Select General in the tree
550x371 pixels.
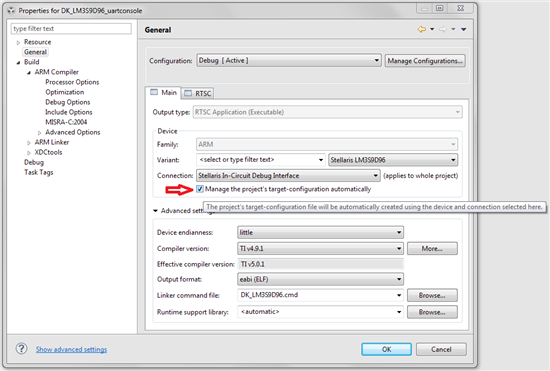pyautogui.click(x=35, y=52)
